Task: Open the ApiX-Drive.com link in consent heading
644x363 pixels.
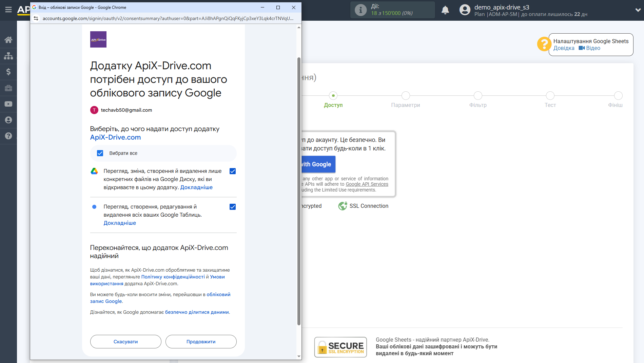Action: [115, 137]
